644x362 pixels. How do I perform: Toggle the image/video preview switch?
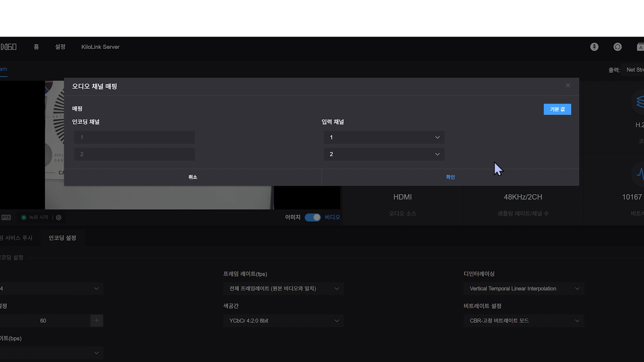(x=313, y=218)
